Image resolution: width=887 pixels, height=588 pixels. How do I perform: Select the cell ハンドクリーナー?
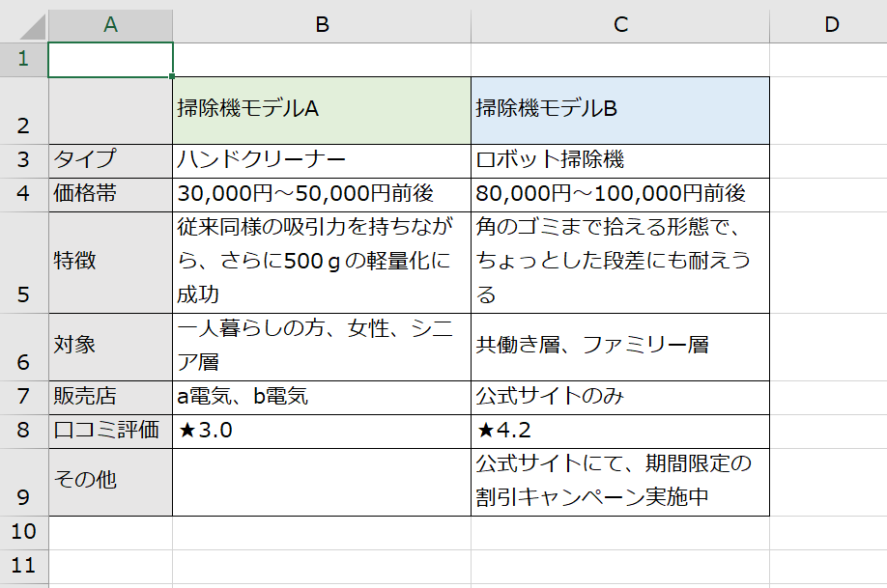click(322, 161)
